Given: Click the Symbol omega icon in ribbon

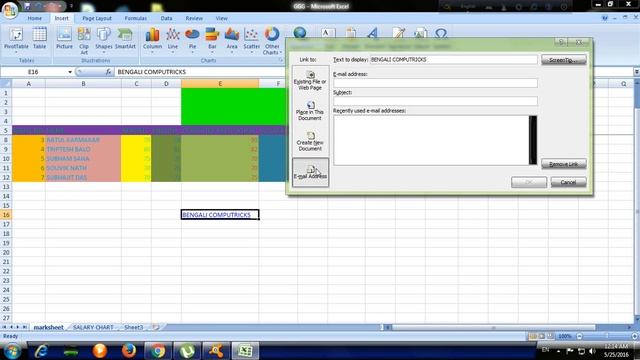Looking at the screenshot, I should (x=441, y=33).
